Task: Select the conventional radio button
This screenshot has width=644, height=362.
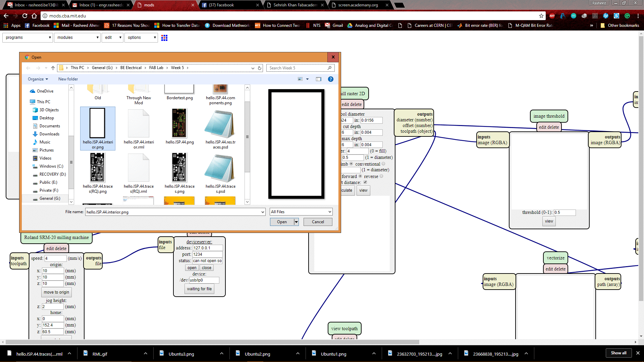Action: tap(383, 164)
